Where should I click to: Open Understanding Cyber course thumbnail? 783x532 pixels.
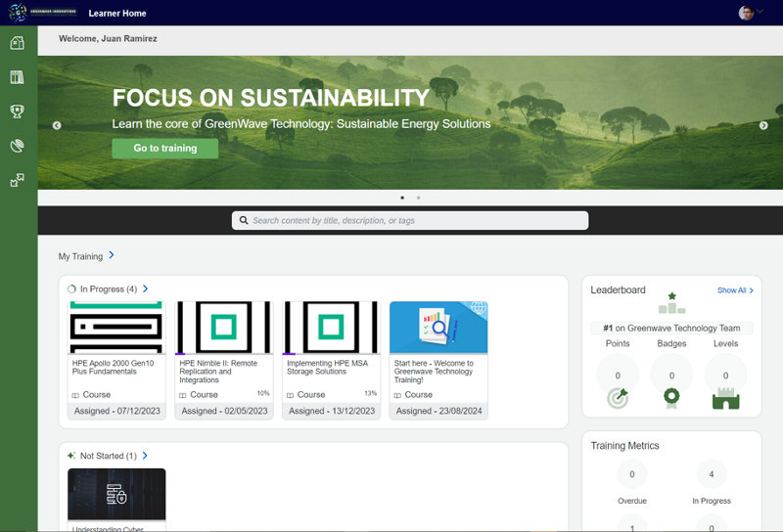116,494
